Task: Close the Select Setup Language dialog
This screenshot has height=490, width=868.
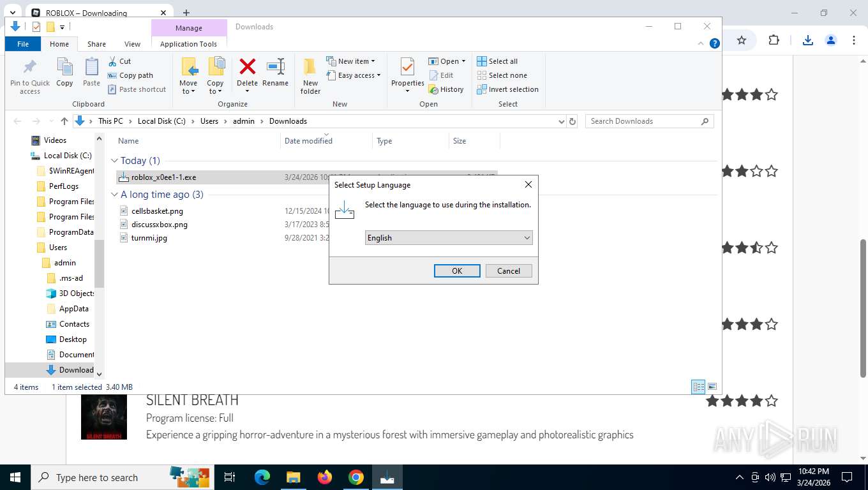Action: pyautogui.click(x=528, y=185)
